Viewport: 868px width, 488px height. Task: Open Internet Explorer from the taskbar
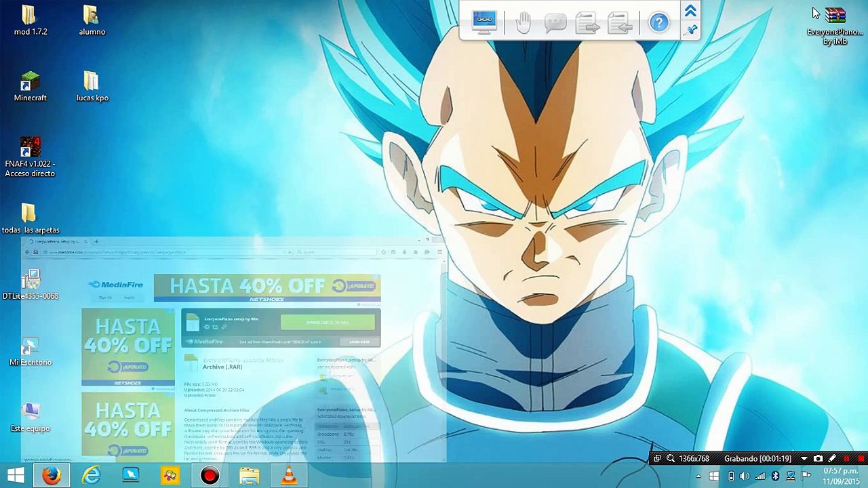click(91, 476)
